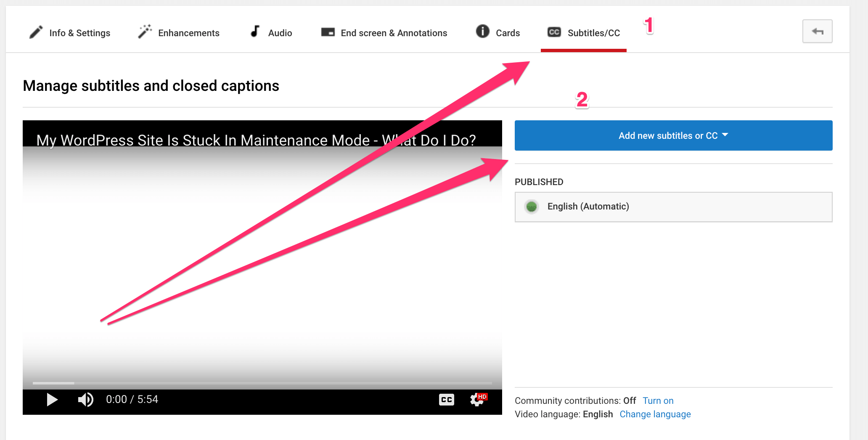Open the player settings gear with HD badge
This screenshot has height=440, width=868.
click(x=477, y=400)
